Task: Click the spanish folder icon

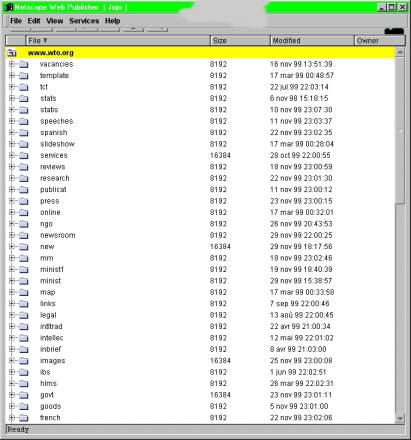Action: coord(24,133)
